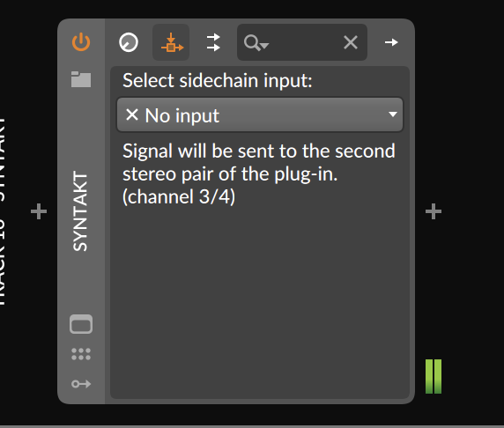Open the preset browser folder icon

pyautogui.click(x=81, y=79)
